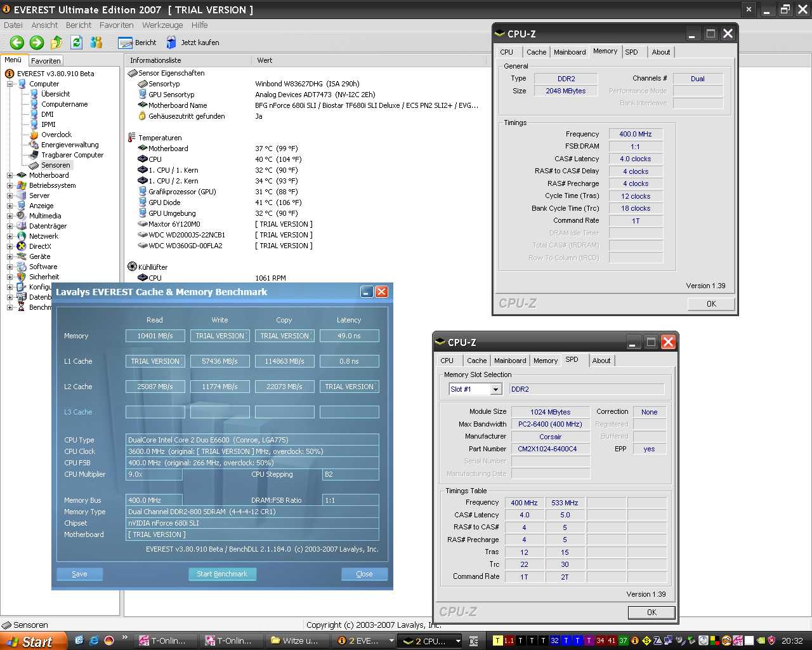Open 2 EVE... taskbar group button
Viewport: 812px width, 650px height.
[365, 641]
